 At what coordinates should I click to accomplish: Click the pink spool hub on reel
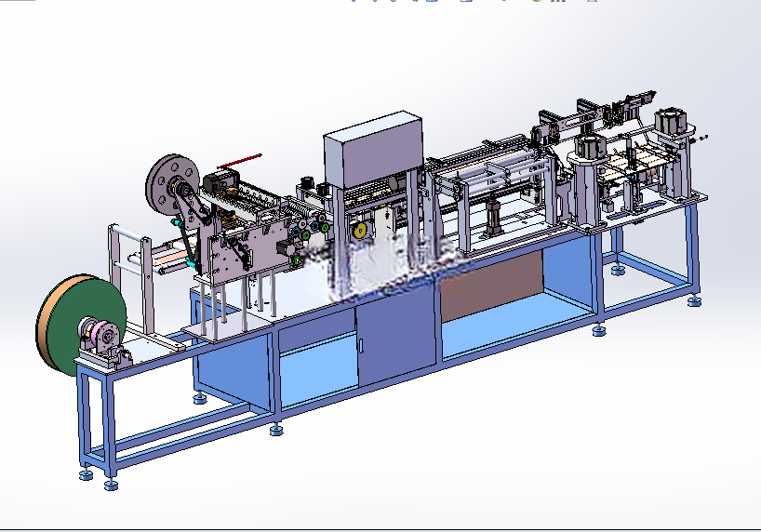pos(100,332)
